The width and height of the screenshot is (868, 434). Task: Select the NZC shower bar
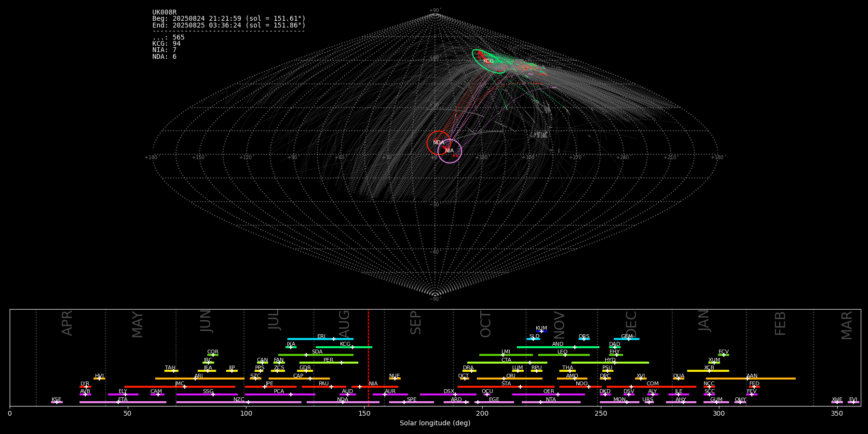coord(239,402)
